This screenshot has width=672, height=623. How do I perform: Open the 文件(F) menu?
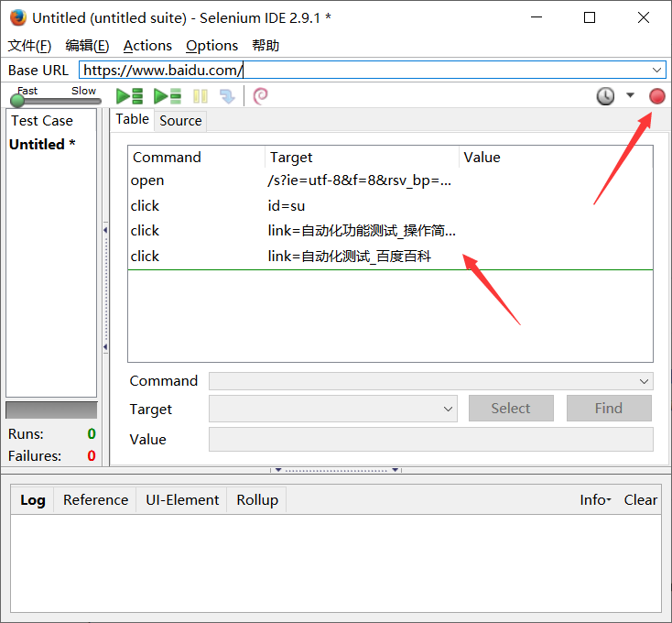click(29, 46)
